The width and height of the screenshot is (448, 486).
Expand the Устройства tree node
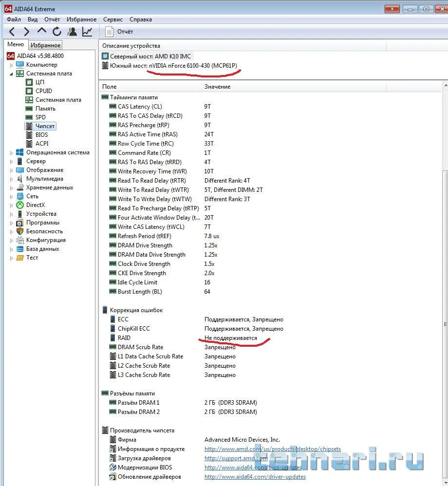tap(12, 214)
